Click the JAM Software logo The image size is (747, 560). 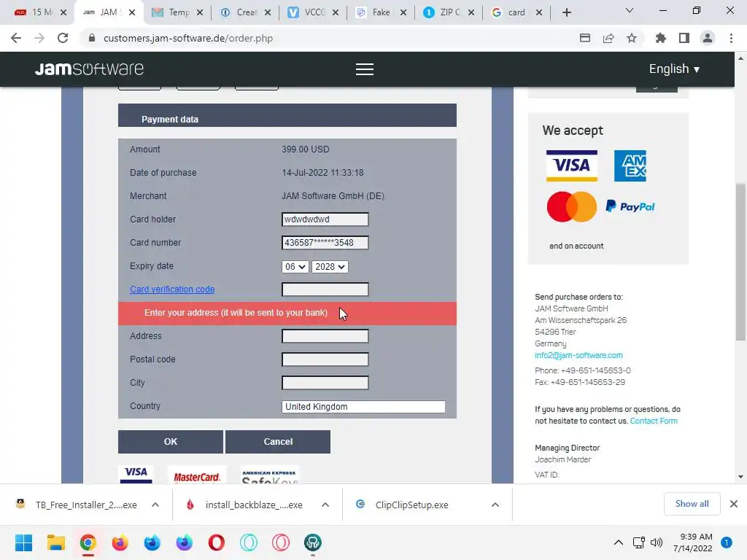pos(89,69)
